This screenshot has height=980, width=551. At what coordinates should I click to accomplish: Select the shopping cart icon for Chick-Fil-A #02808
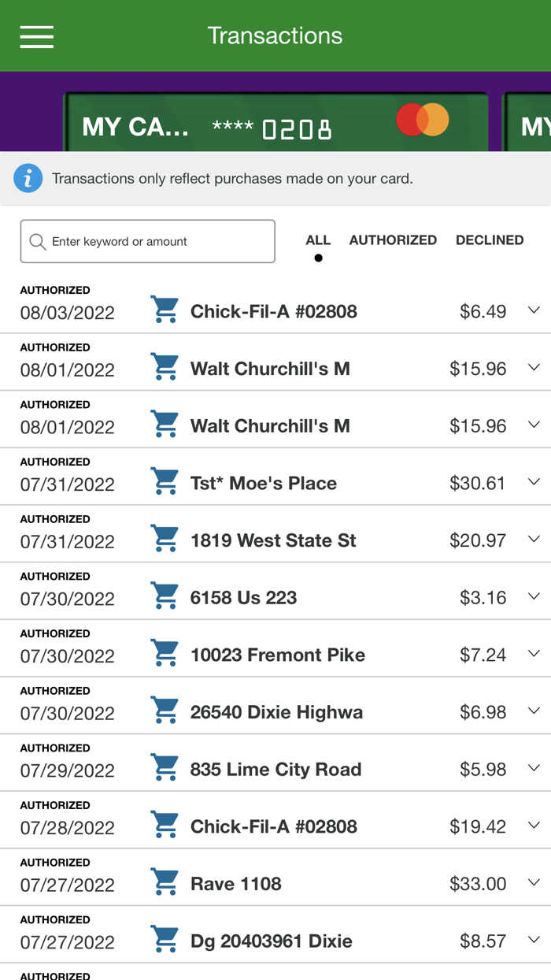(x=165, y=310)
